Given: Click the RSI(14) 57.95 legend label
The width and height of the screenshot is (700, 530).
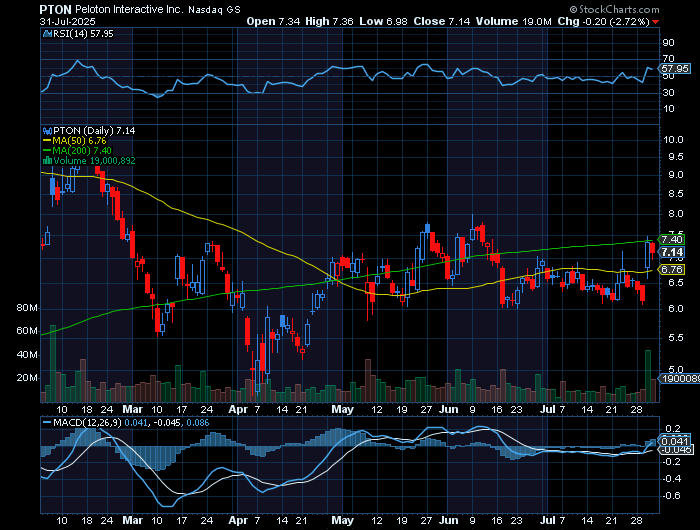Looking at the screenshot, I should [83, 33].
